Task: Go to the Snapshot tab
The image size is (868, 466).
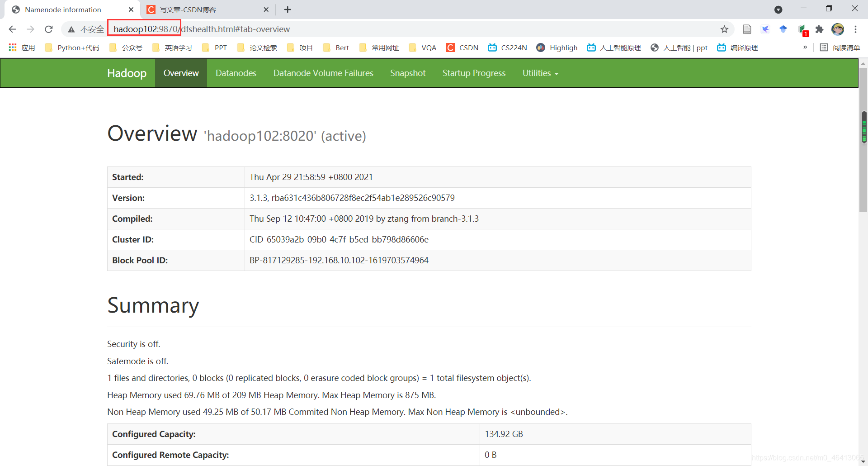Action: pos(408,73)
